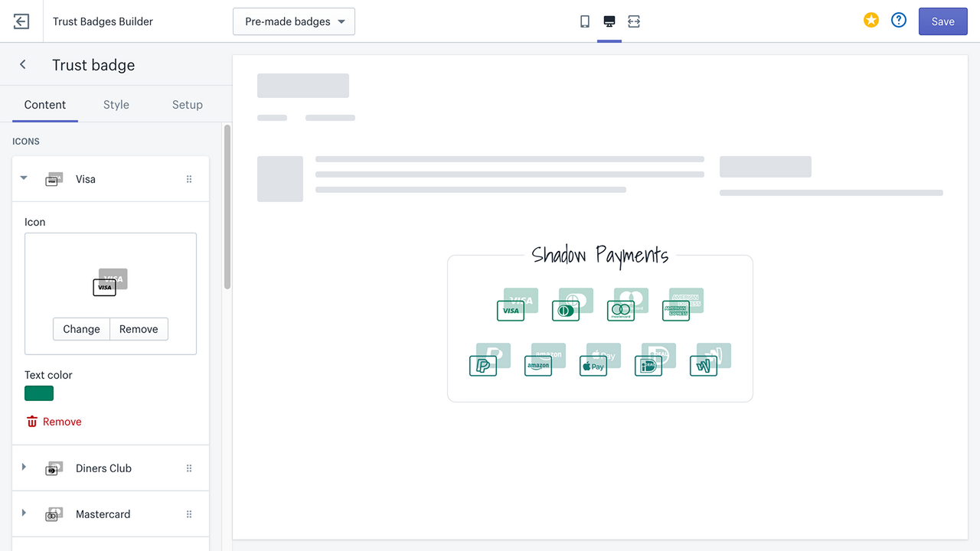The width and height of the screenshot is (980, 551).
Task: Click the Visa badge in preview
Action: 518,305
